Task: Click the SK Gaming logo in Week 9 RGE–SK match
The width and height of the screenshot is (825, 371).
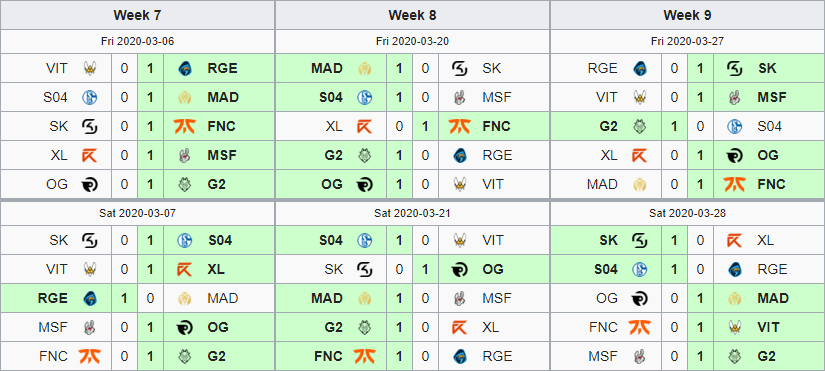Action: coord(735,68)
